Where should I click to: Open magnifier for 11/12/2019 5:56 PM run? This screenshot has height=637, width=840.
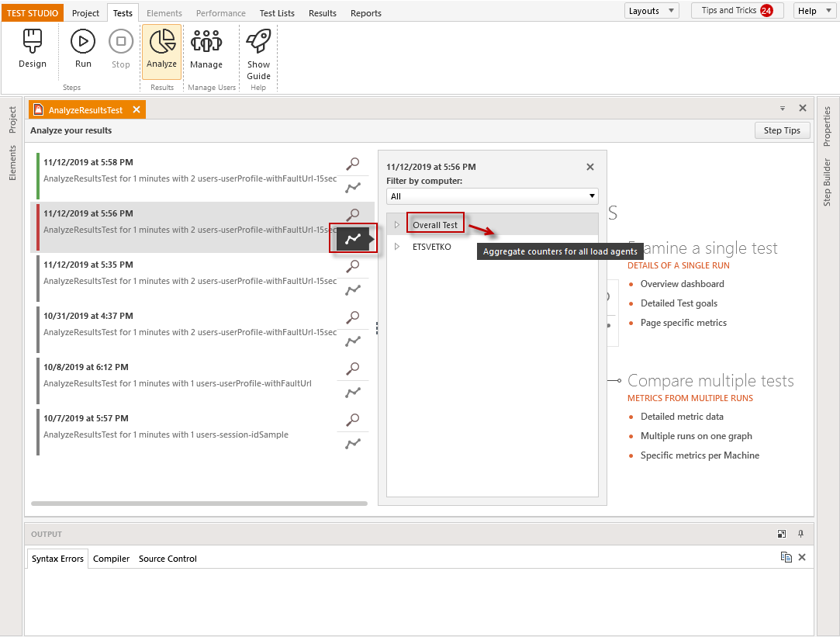[352, 214]
